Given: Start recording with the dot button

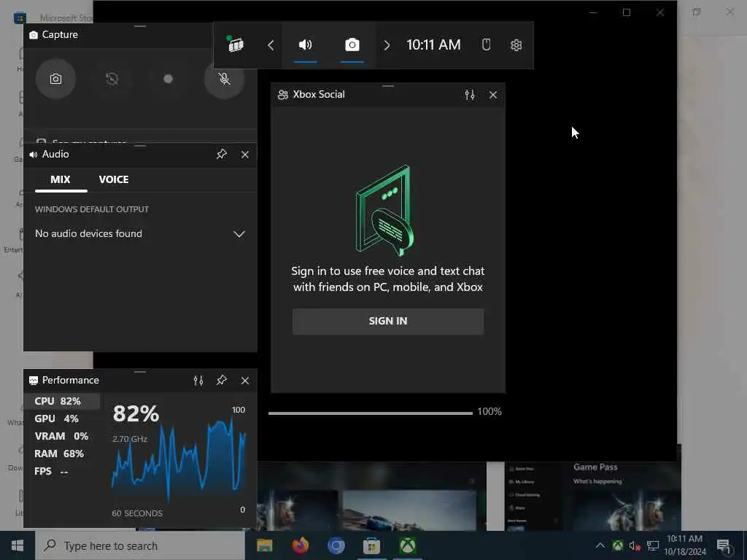Looking at the screenshot, I should 168,79.
